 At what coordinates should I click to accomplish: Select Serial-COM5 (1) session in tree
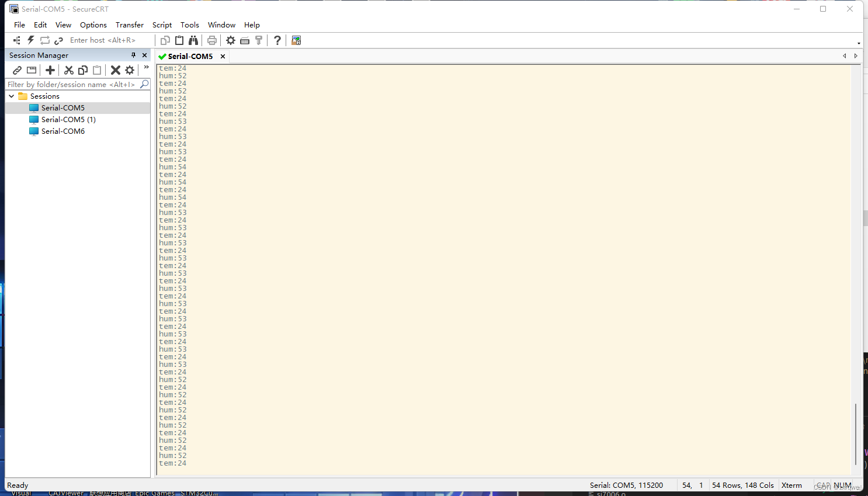[68, 119]
